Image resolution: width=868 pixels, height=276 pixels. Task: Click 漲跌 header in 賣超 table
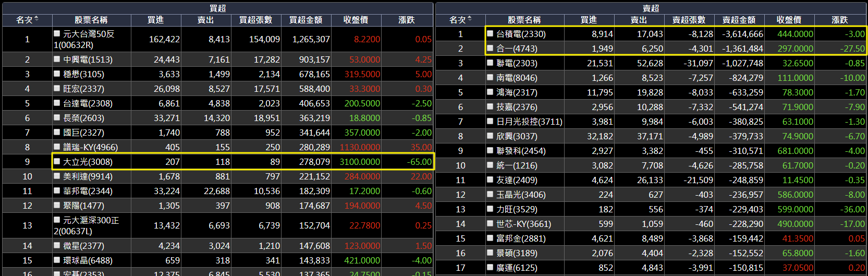(840, 20)
